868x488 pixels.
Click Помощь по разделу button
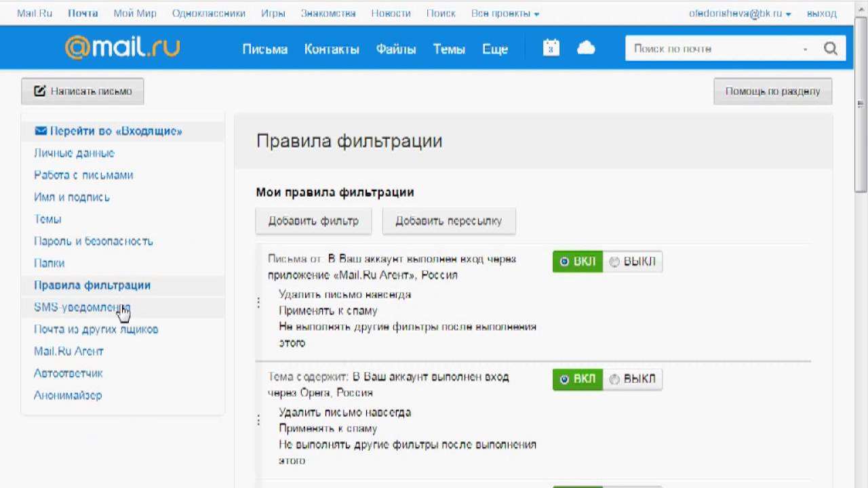click(773, 91)
